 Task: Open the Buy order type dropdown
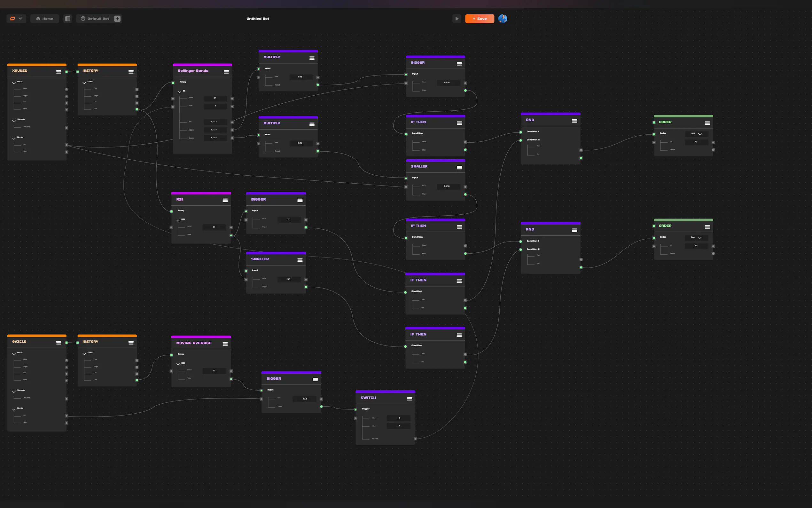[x=696, y=238]
